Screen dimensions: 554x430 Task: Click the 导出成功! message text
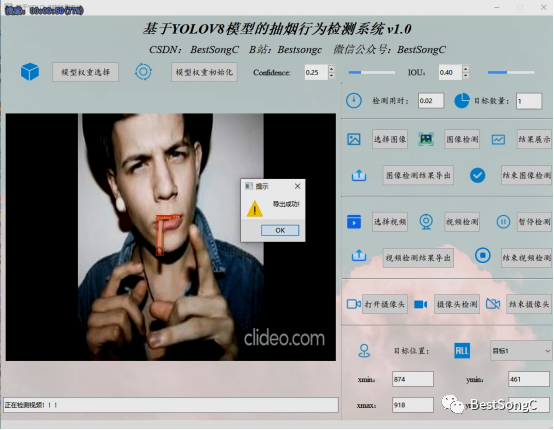click(286, 204)
